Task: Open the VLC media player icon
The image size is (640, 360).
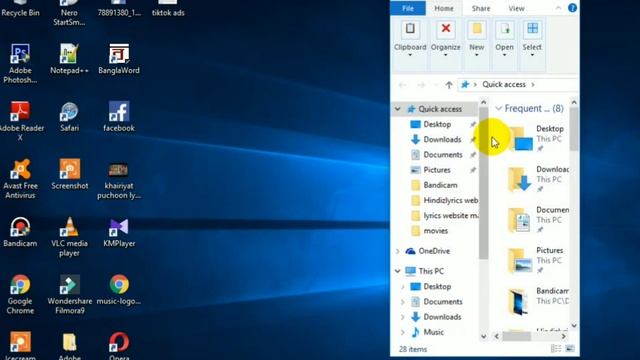Action: 69,237
